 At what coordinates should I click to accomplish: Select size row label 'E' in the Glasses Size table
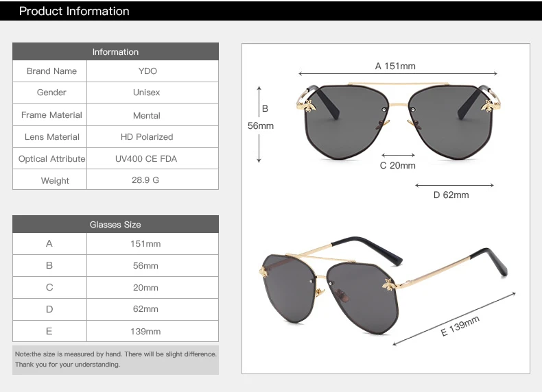(x=49, y=331)
